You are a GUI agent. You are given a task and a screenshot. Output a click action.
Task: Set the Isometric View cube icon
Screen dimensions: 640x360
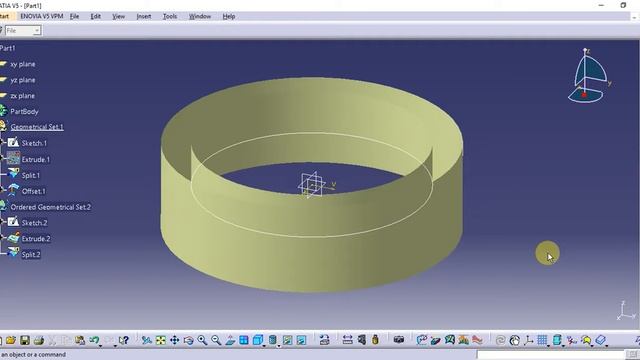[258, 340]
